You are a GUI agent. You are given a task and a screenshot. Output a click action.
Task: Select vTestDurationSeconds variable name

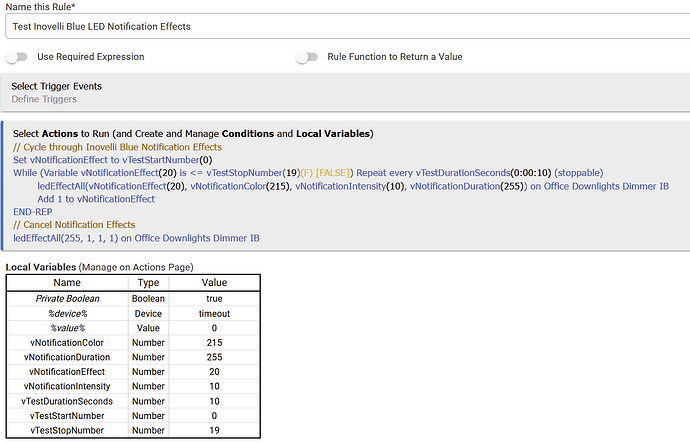(67, 401)
